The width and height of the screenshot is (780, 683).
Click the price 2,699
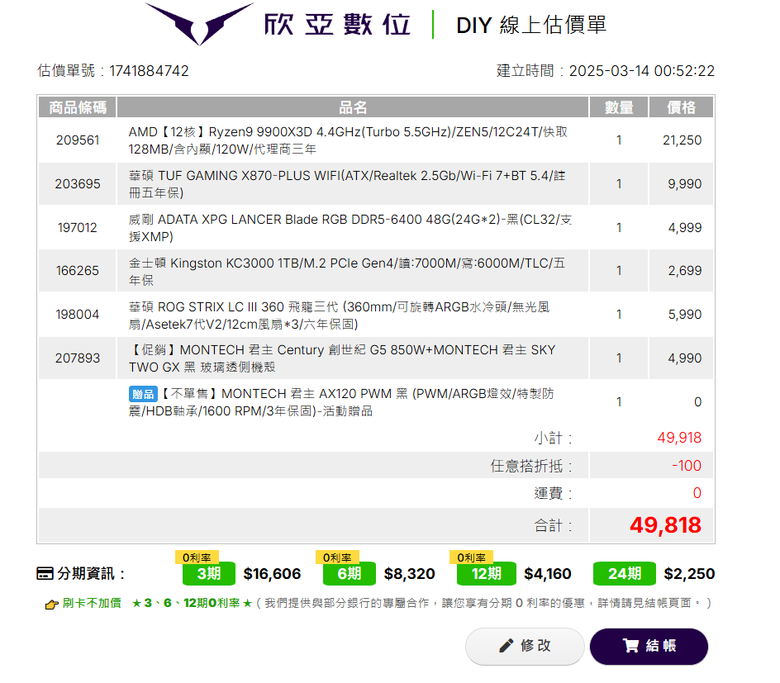684,271
